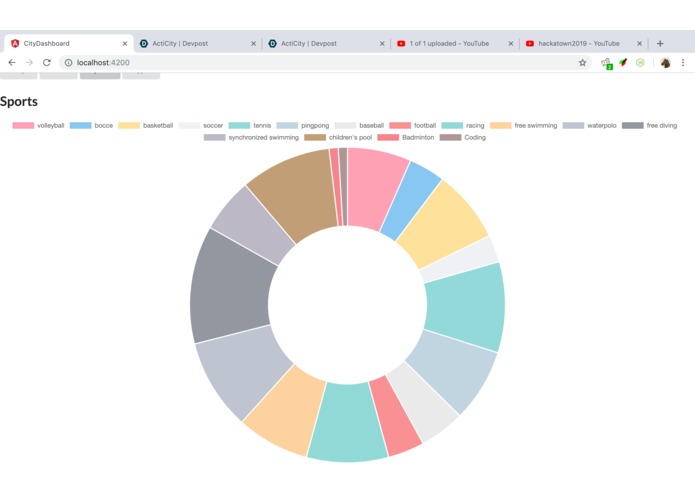695x494 pixels.
Task: Click the site info icon in address bar
Action: (x=68, y=62)
